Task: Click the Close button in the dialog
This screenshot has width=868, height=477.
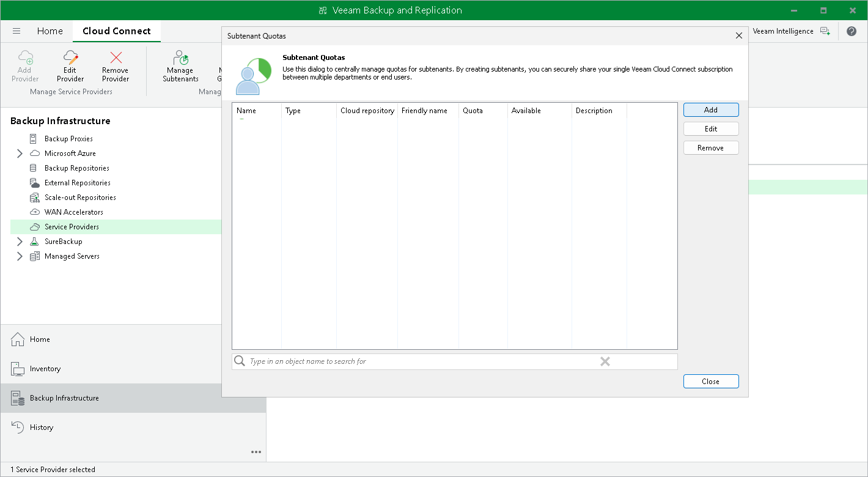Action: [x=711, y=382]
